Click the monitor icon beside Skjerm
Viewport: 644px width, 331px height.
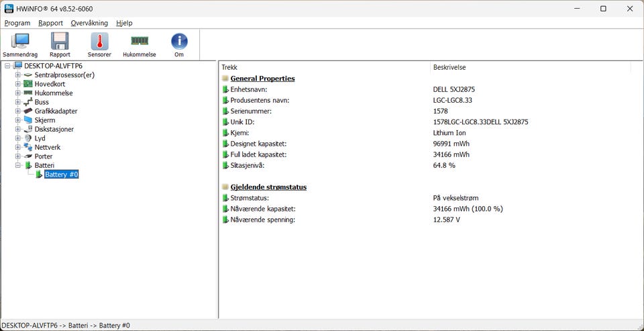point(28,120)
